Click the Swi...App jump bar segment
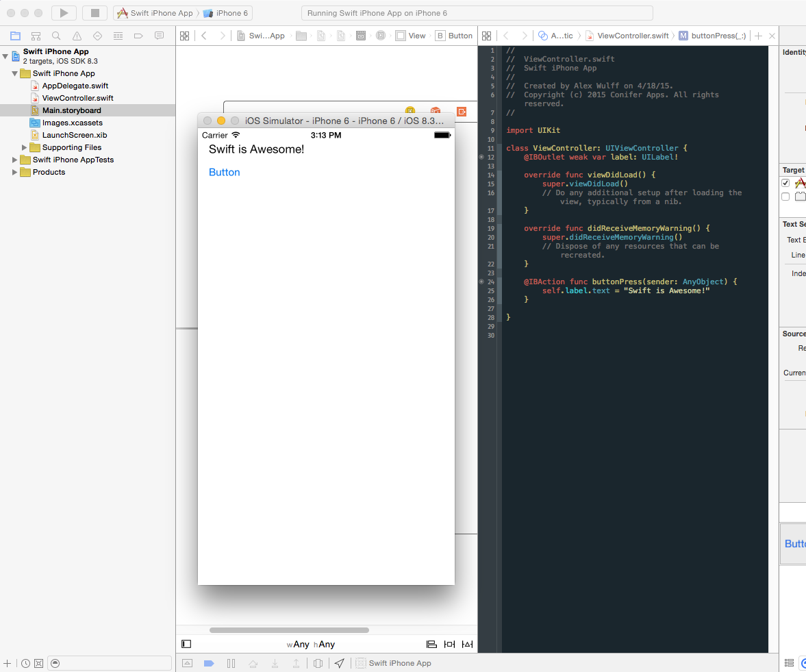Image resolution: width=806 pixels, height=672 pixels. (x=261, y=36)
